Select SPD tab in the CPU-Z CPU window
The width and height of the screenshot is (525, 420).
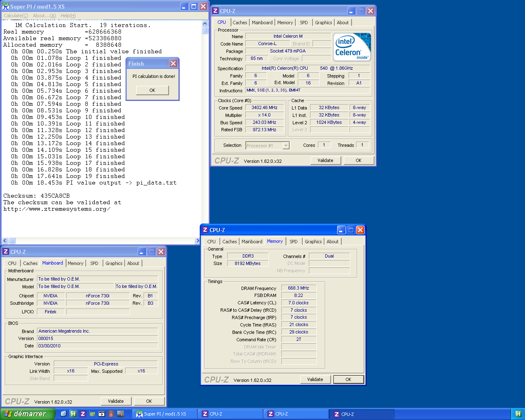click(x=304, y=23)
